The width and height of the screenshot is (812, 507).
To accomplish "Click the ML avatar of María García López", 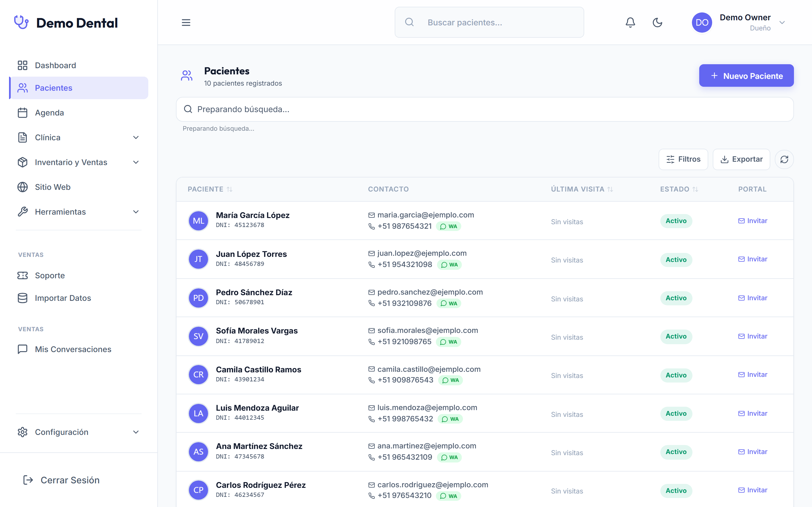I will (x=198, y=221).
